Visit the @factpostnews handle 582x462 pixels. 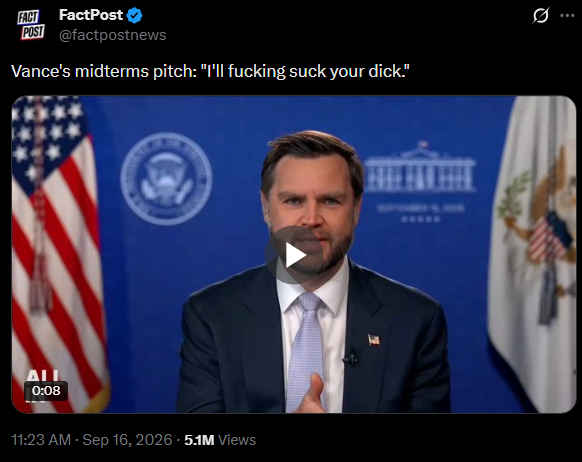[112, 35]
